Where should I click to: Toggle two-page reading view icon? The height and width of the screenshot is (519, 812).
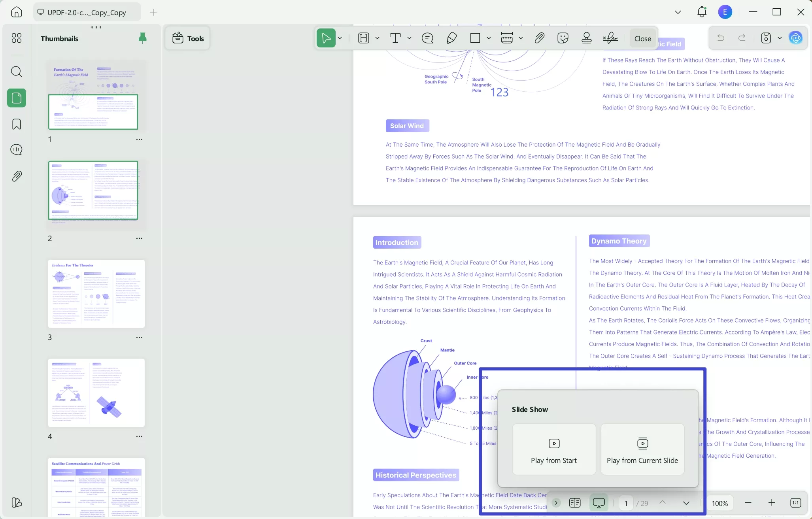575,503
